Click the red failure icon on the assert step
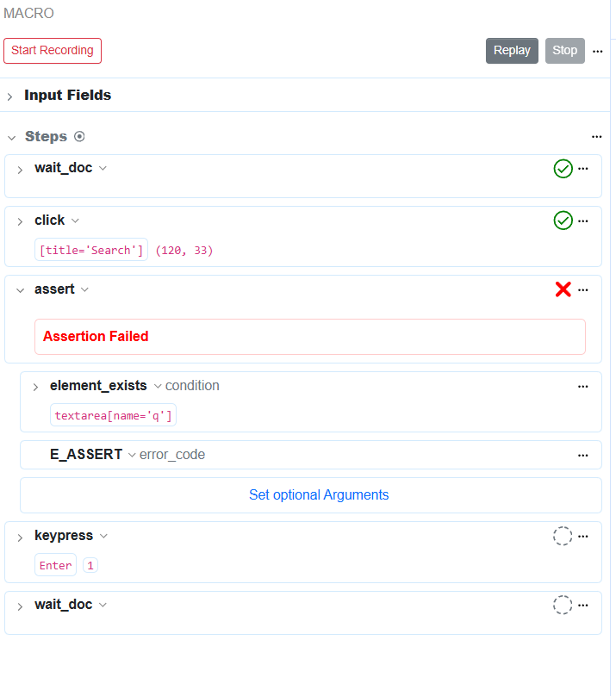This screenshot has height=696, width=616. click(x=563, y=289)
